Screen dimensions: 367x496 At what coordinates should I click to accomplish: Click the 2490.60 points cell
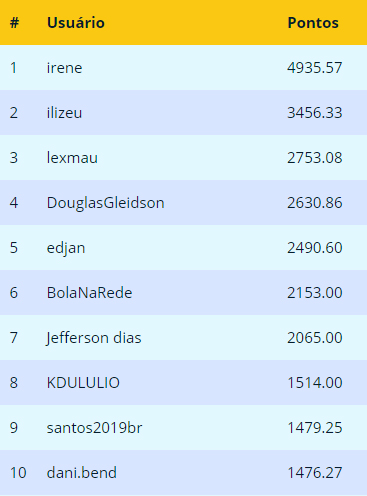click(x=315, y=248)
